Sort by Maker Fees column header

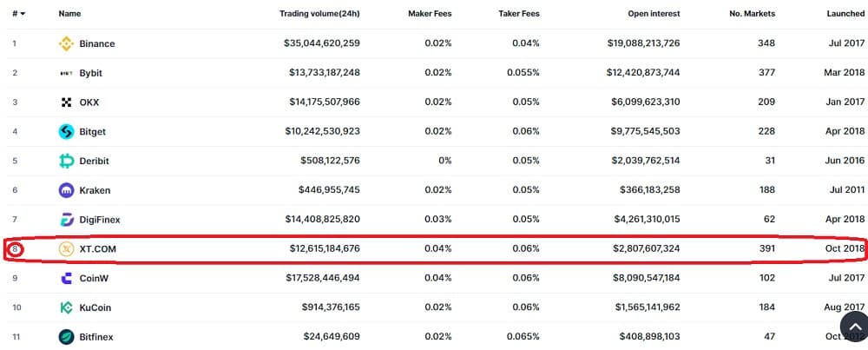[430, 14]
